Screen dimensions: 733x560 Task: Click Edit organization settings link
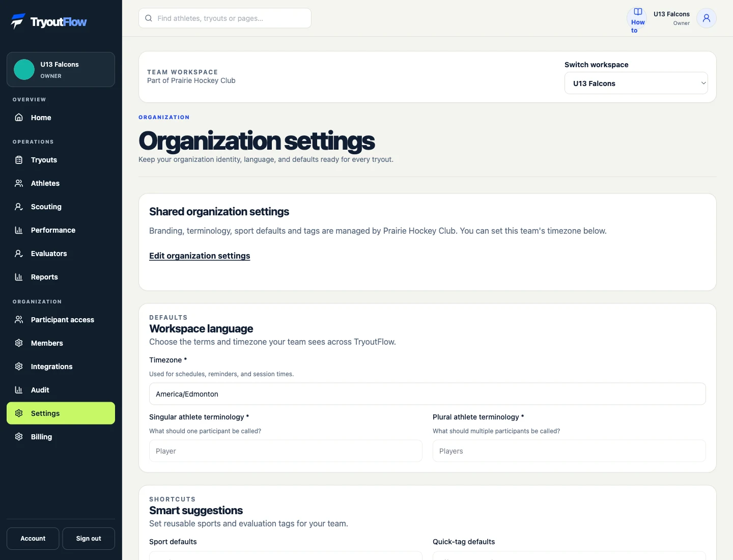[200, 256]
